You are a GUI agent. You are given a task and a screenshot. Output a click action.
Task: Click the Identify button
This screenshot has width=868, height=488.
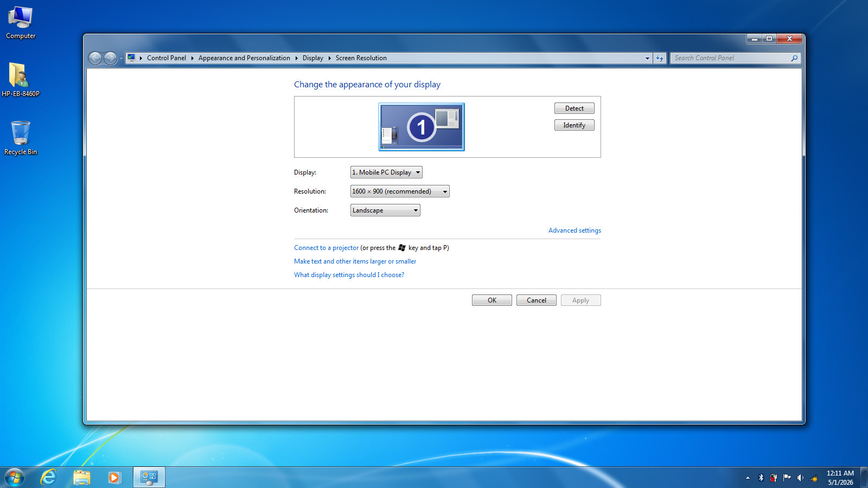point(574,125)
